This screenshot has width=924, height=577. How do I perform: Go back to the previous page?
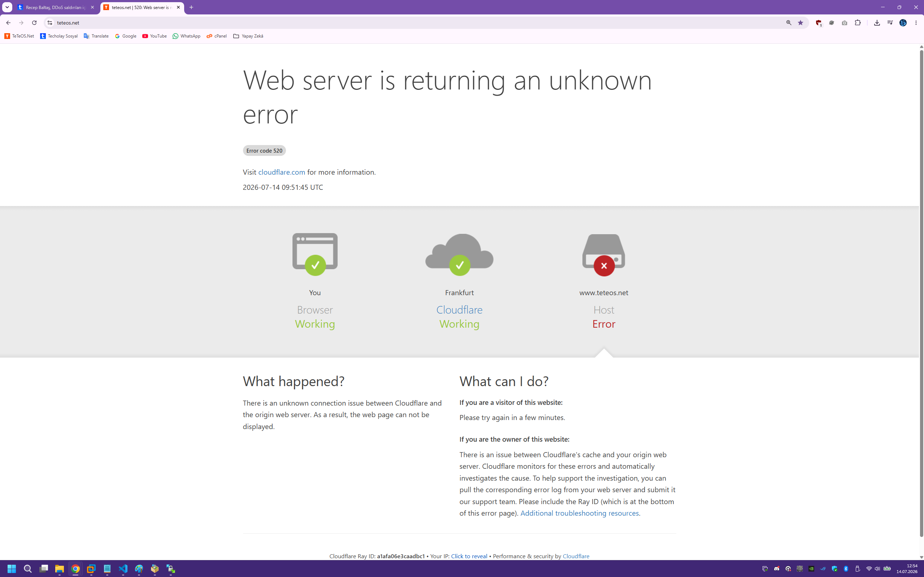click(x=8, y=23)
